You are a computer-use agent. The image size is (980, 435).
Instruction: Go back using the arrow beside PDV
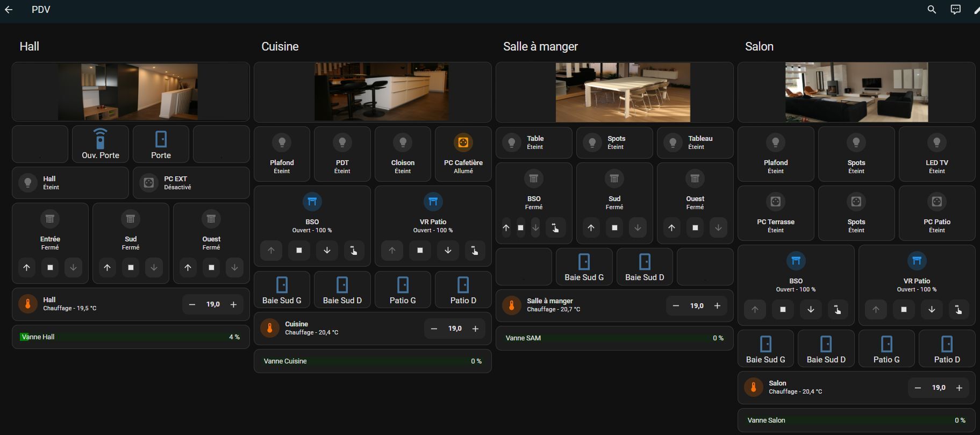(x=9, y=10)
